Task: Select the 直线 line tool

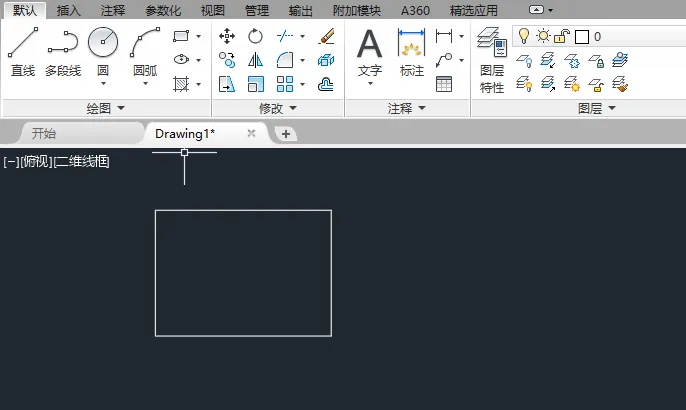Action: 23,52
